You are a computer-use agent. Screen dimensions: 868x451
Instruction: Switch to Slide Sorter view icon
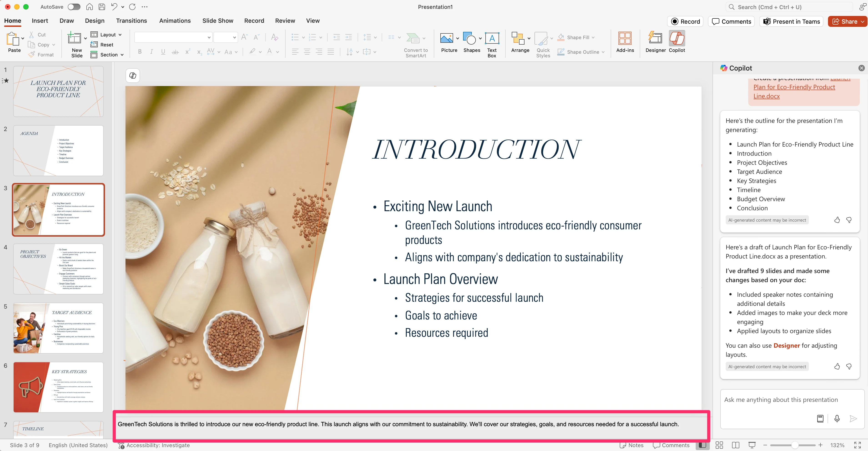click(x=719, y=445)
